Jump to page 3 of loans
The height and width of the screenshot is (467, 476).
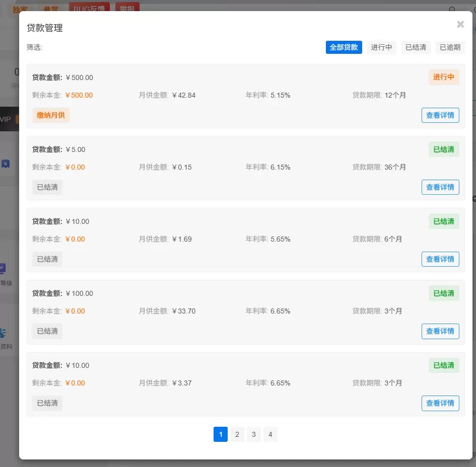(253, 434)
